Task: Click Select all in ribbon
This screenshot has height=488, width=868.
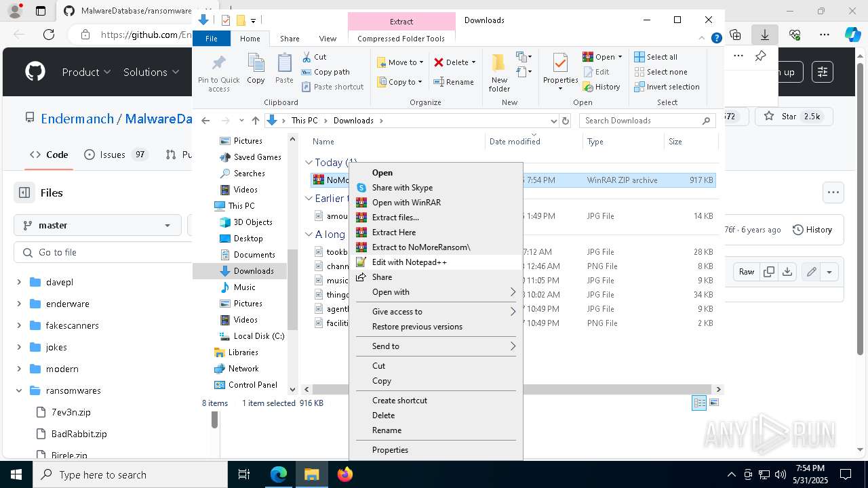Action: tap(656, 57)
